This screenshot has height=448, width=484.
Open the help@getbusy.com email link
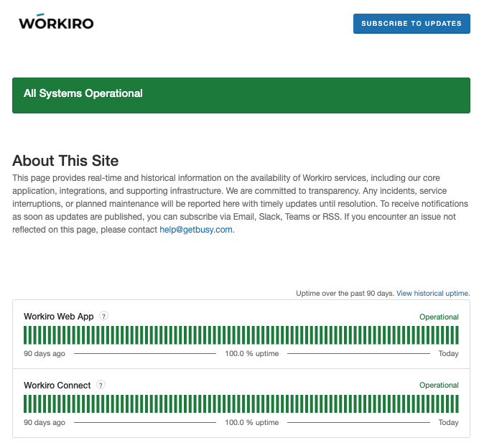196,230
